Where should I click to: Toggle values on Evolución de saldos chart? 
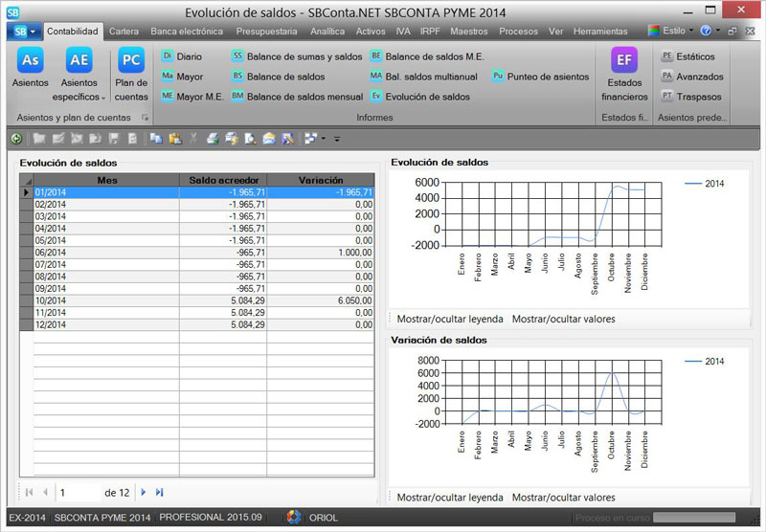click(x=563, y=319)
